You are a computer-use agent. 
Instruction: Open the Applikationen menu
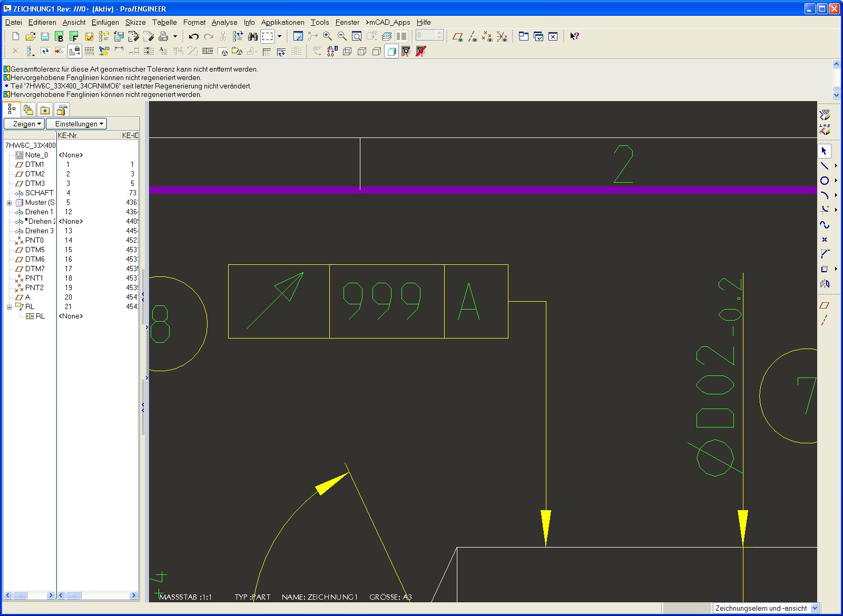point(282,22)
